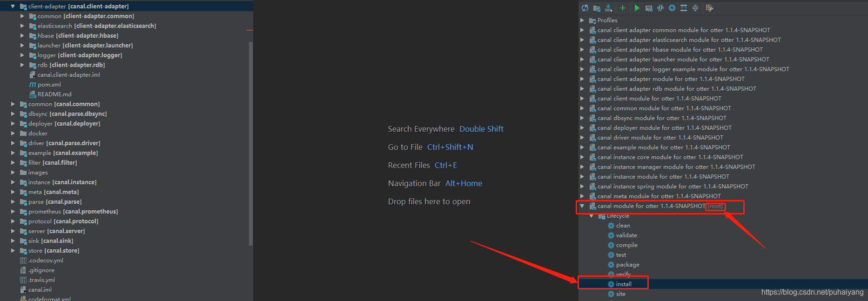Select .codecov.yml file
This screenshot has width=868, height=301.
point(46,261)
